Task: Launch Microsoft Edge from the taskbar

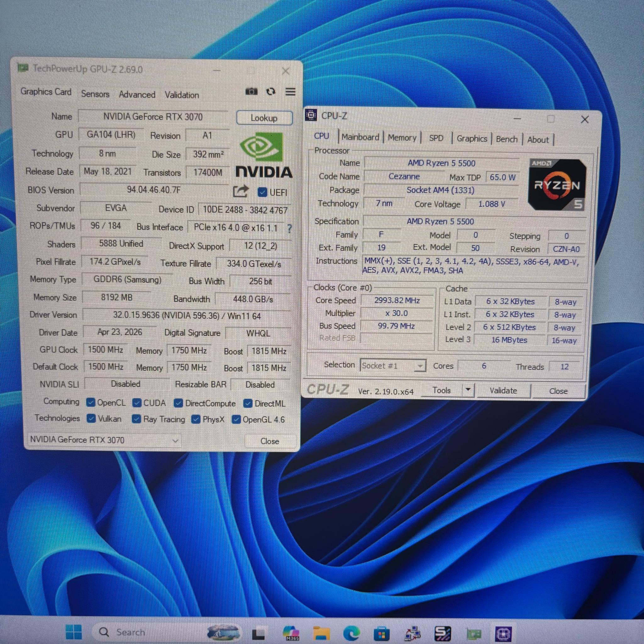Action: coord(352,633)
